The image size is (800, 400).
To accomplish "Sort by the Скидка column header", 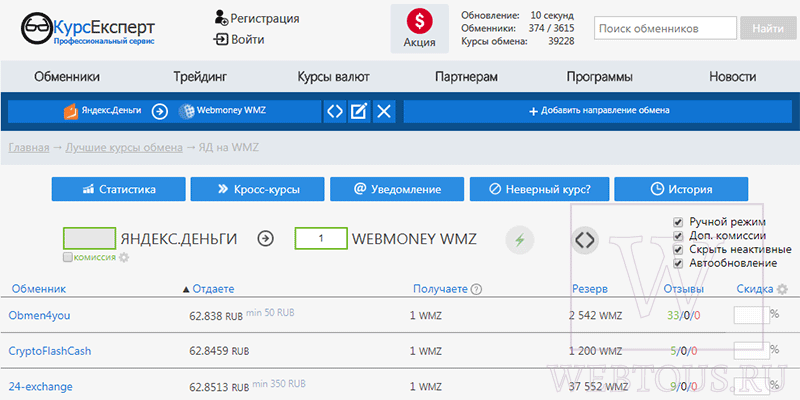I will coord(755,289).
